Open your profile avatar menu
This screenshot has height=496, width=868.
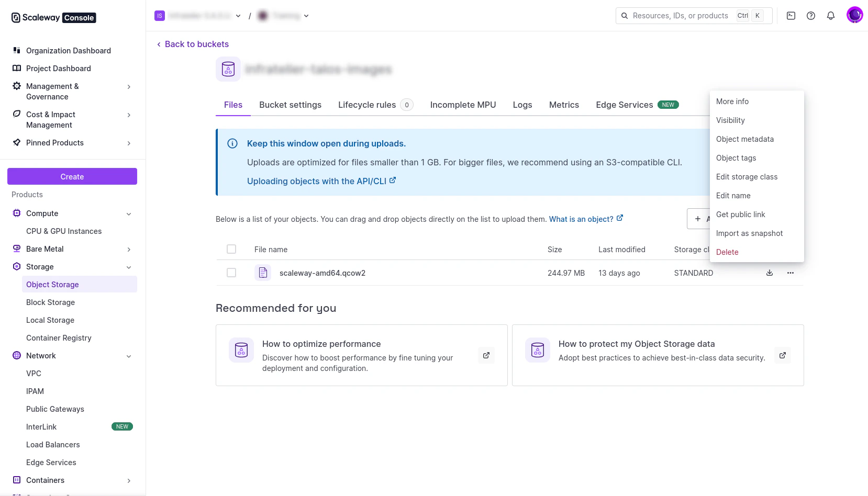point(854,15)
